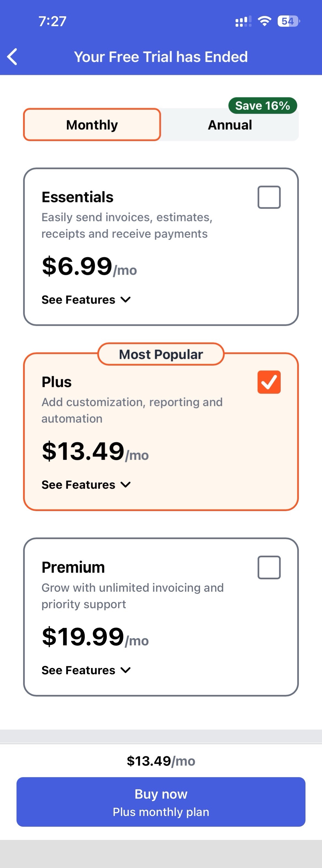Expand See Features under Plus plan
The image size is (322, 868).
pos(86,485)
